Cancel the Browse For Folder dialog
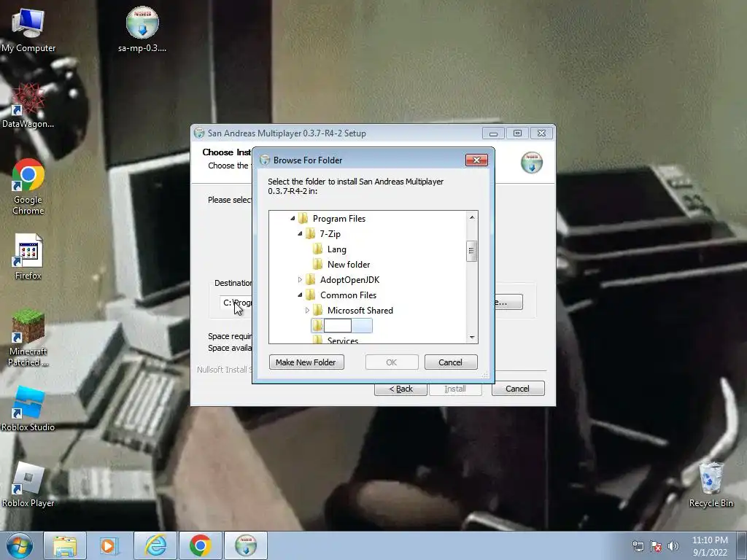747x560 pixels. (x=450, y=362)
